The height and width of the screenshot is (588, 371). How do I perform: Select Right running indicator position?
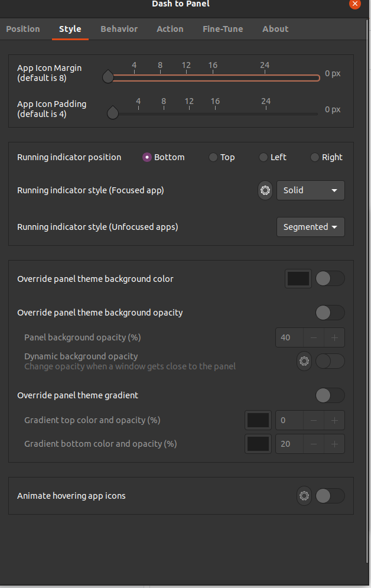pos(327,157)
